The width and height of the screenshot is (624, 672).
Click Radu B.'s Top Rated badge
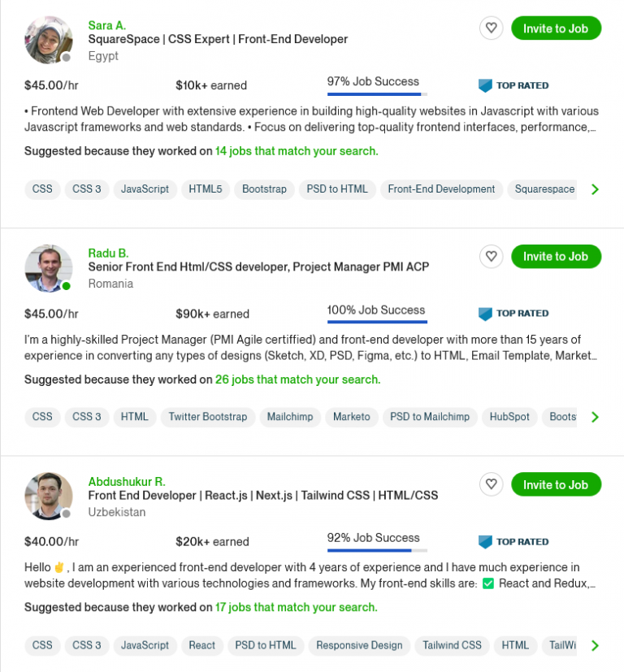(513, 314)
